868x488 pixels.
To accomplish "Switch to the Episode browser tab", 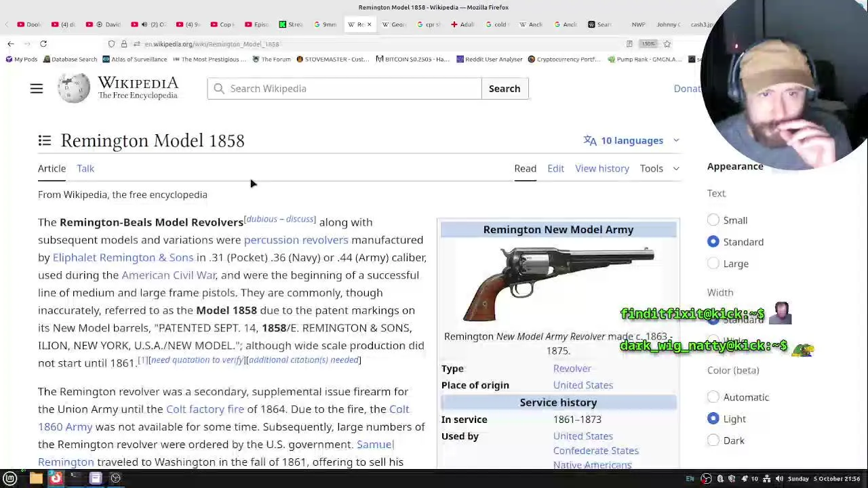I will pyautogui.click(x=256, y=24).
